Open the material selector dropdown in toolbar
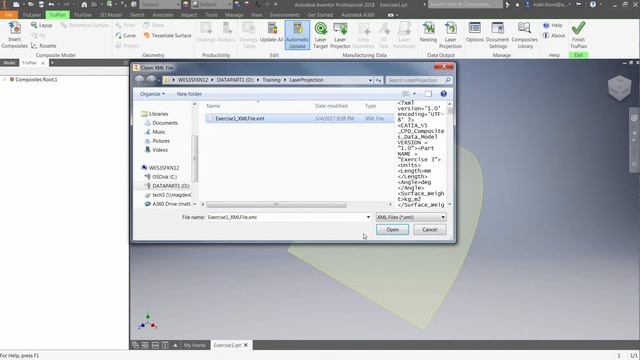This screenshot has width=640, height=360. click(x=160, y=4)
